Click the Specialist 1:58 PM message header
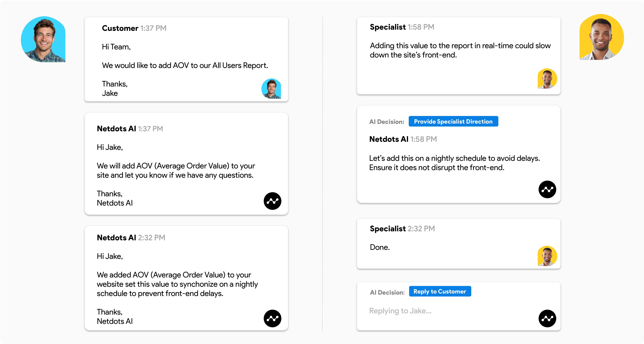 pyautogui.click(x=402, y=27)
